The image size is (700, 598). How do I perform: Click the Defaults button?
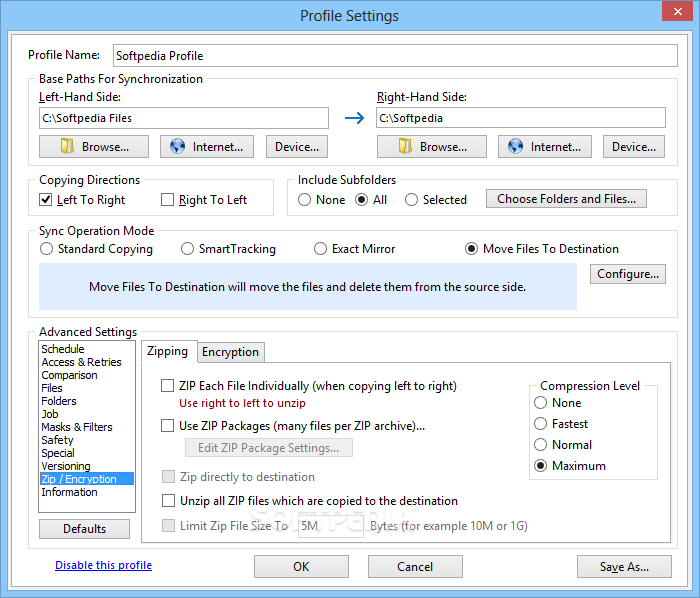click(x=84, y=529)
